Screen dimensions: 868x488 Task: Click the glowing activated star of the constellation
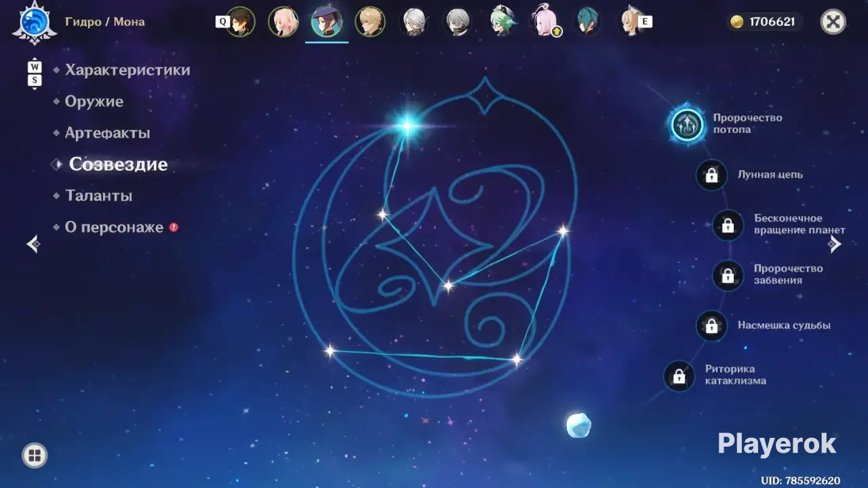(408, 125)
